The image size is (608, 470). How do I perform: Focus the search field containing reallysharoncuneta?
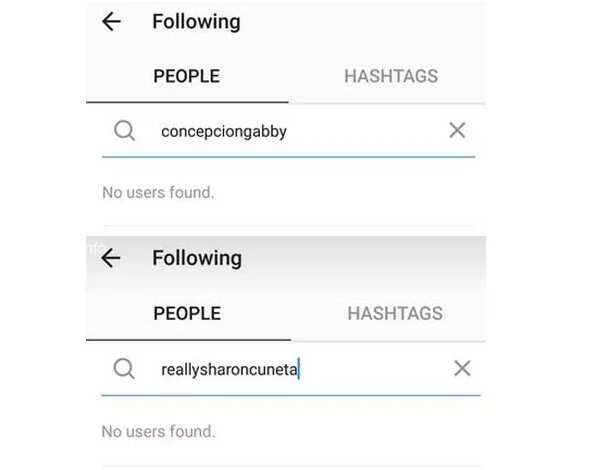click(x=291, y=369)
